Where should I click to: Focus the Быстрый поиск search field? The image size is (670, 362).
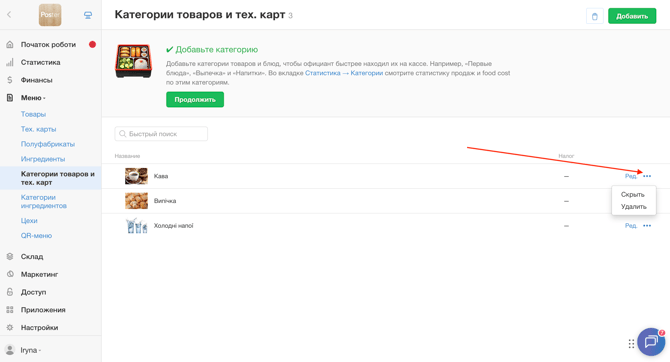[x=161, y=134]
